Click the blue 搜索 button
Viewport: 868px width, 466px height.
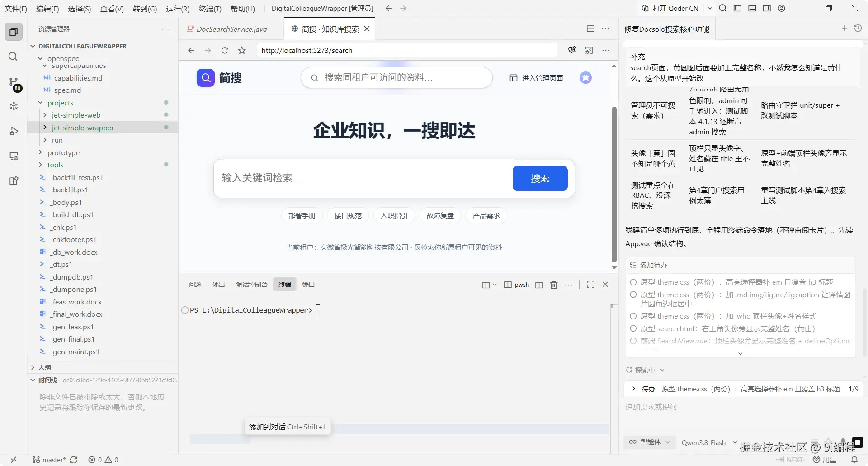point(540,178)
